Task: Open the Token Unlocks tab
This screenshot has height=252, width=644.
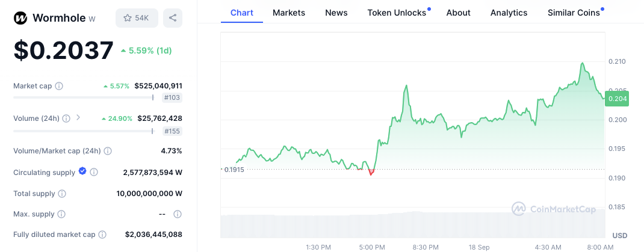Action: pyautogui.click(x=397, y=13)
